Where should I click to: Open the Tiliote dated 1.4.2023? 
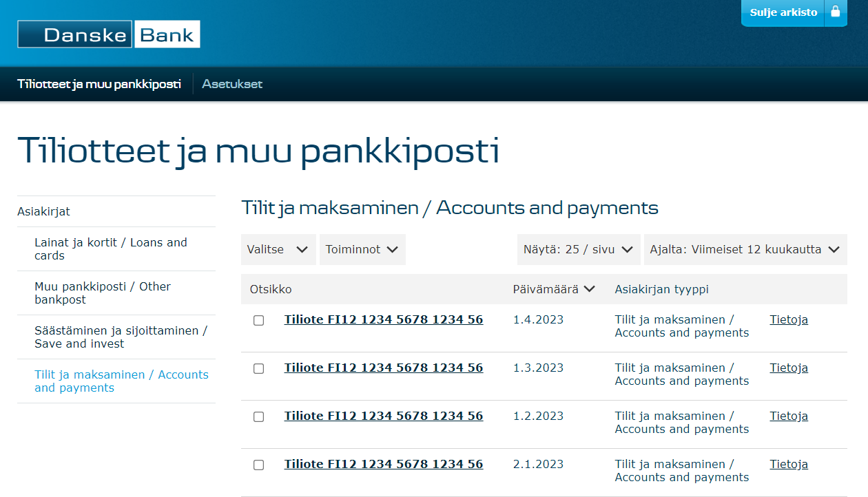pyautogui.click(x=383, y=319)
